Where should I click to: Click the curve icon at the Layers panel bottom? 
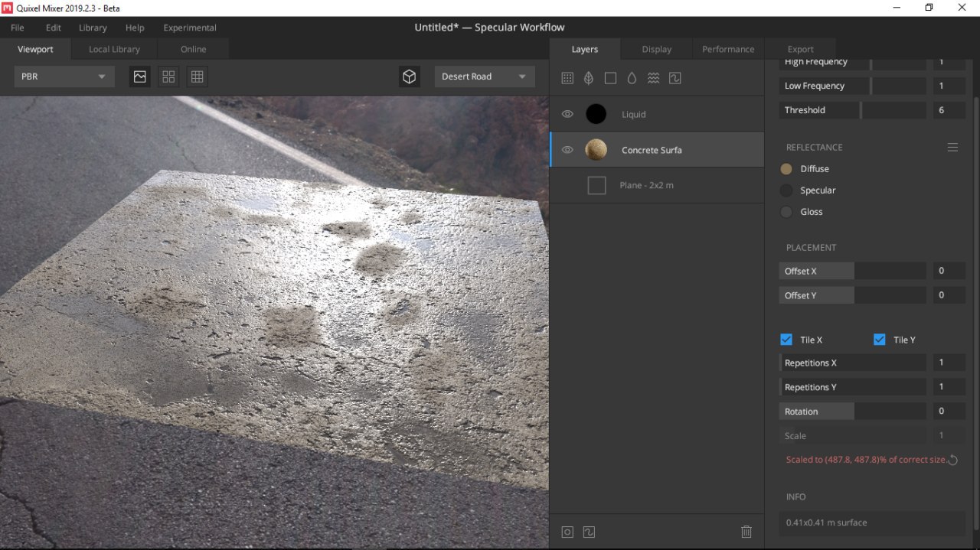tap(590, 532)
